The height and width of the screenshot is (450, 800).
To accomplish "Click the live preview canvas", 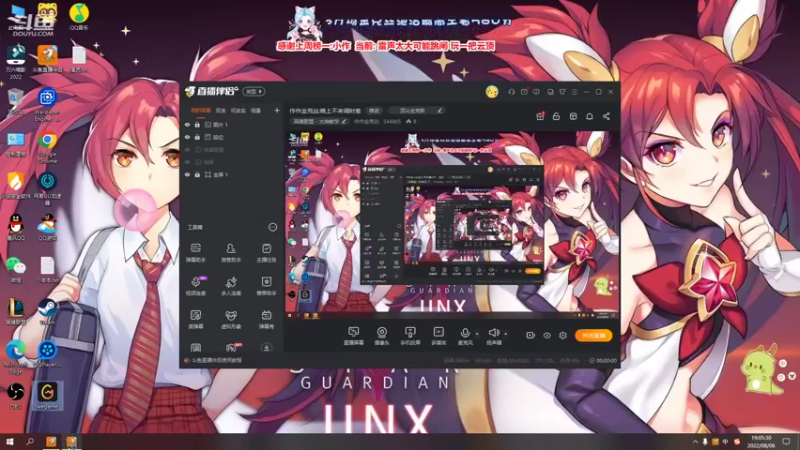I will pyautogui.click(x=452, y=225).
